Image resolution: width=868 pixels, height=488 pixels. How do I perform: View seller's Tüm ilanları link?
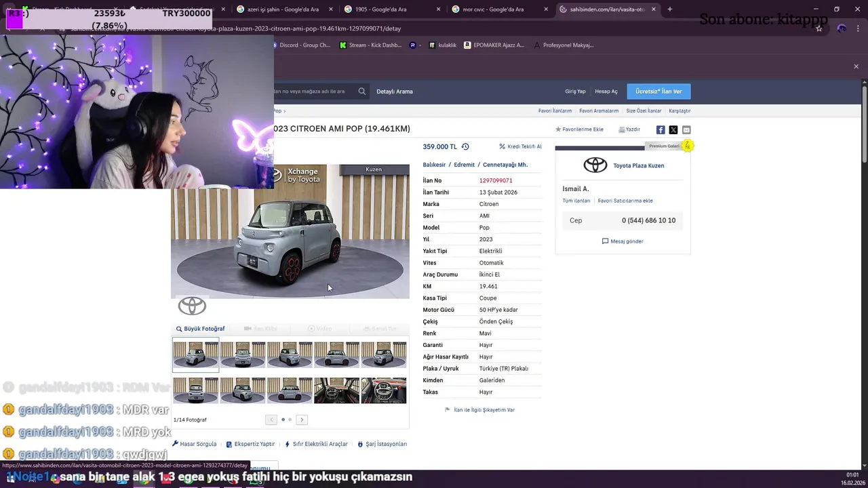pos(576,201)
